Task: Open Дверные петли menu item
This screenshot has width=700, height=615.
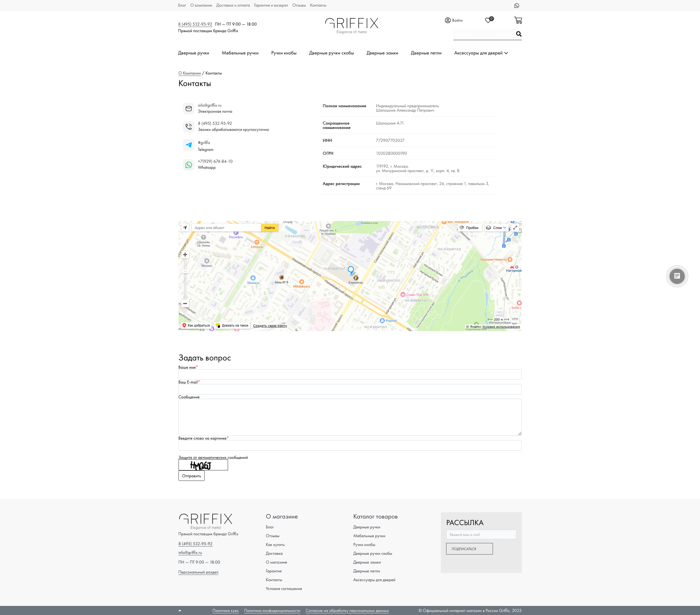Action: click(x=426, y=53)
